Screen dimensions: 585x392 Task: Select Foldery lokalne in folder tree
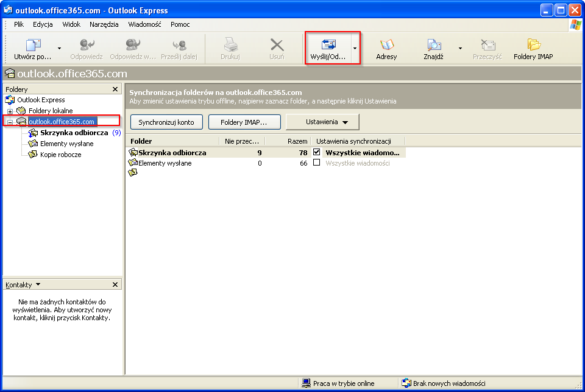click(51, 111)
